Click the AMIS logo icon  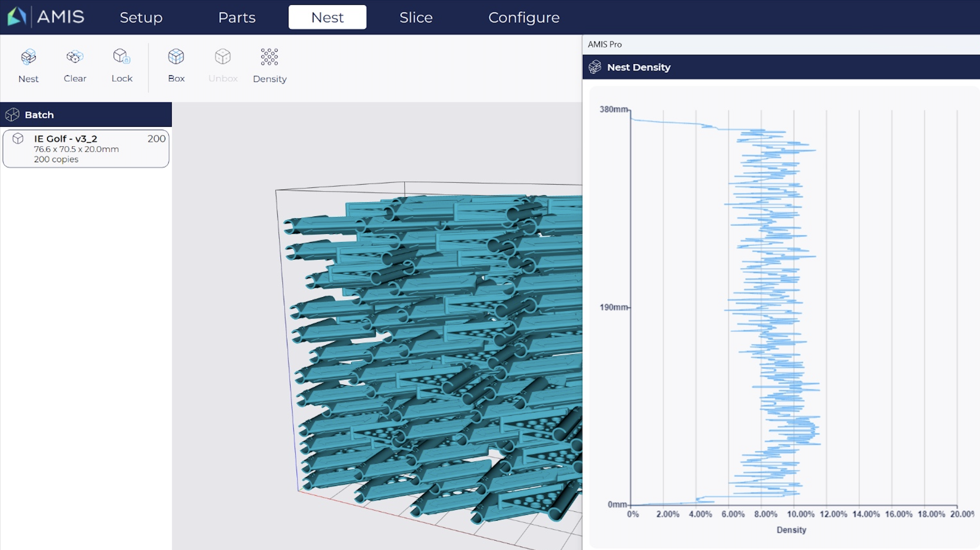(17, 16)
